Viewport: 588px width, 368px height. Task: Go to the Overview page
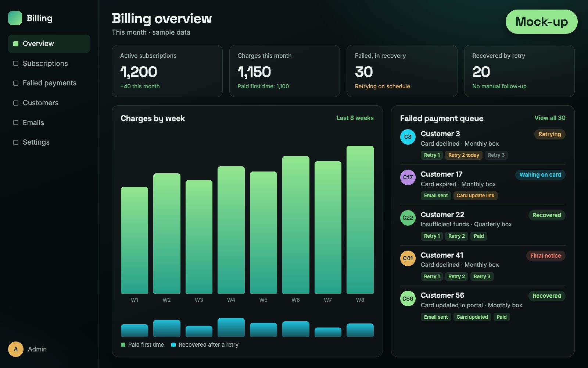pos(49,44)
